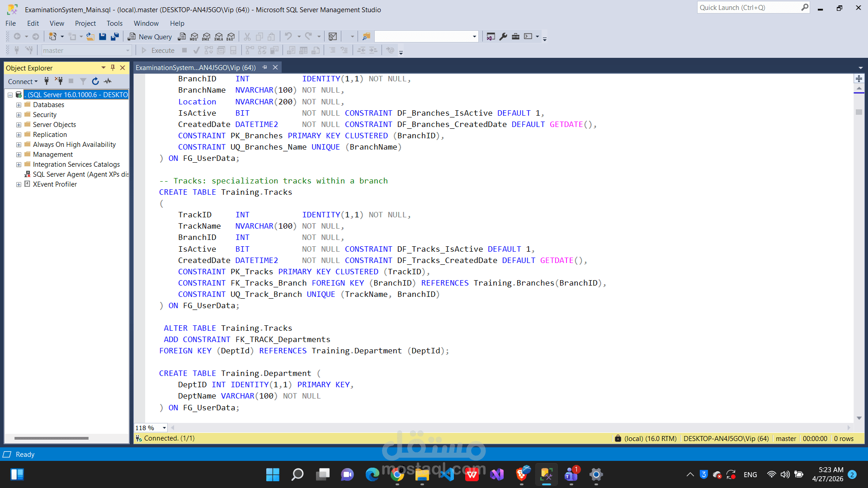Open the Connect dropdown in Object Explorer
Image resolution: width=868 pixels, height=488 pixels.
(x=23, y=81)
